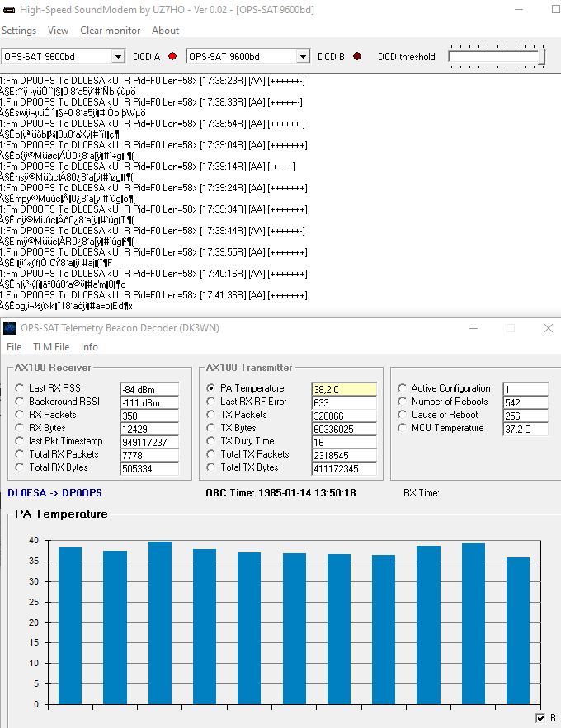Click the last bar in PA Temperature chart
This screenshot has height=728, width=561.
click(x=518, y=631)
